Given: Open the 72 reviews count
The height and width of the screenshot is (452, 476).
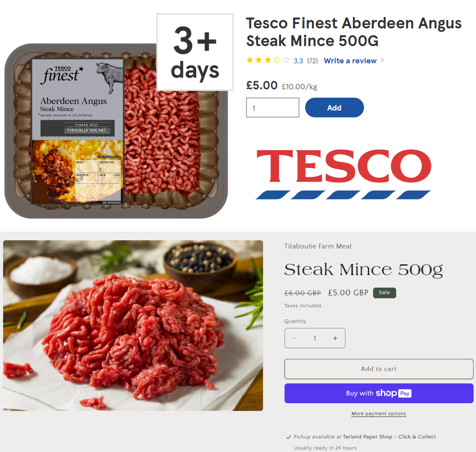Looking at the screenshot, I should 312,61.
